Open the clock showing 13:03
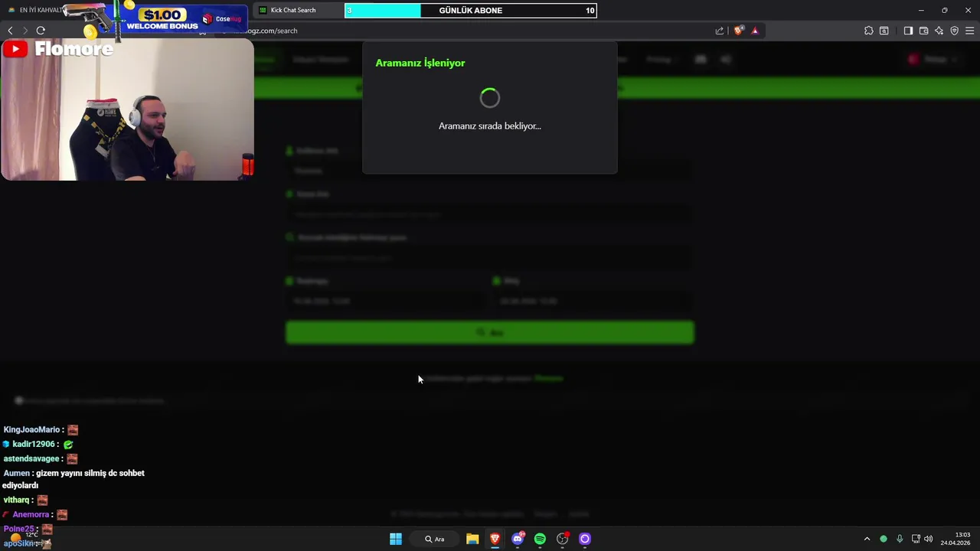The height and width of the screenshot is (551, 980). (x=955, y=539)
